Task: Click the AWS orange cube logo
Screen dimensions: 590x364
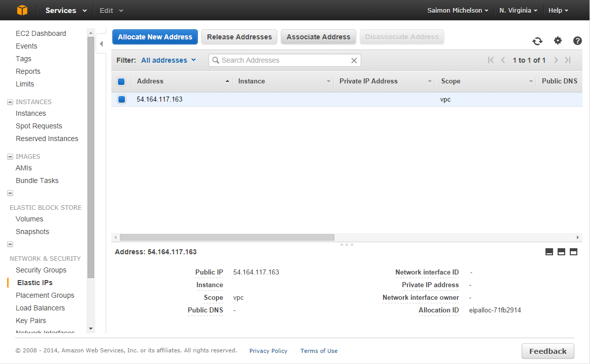Action: (x=22, y=10)
